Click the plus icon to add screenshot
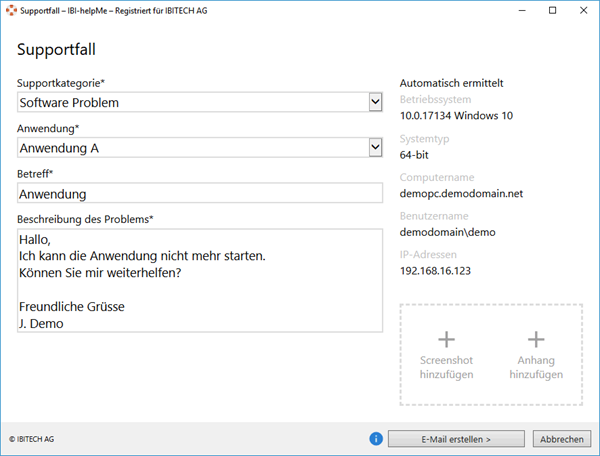This screenshot has height=456, width=600. (446, 339)
